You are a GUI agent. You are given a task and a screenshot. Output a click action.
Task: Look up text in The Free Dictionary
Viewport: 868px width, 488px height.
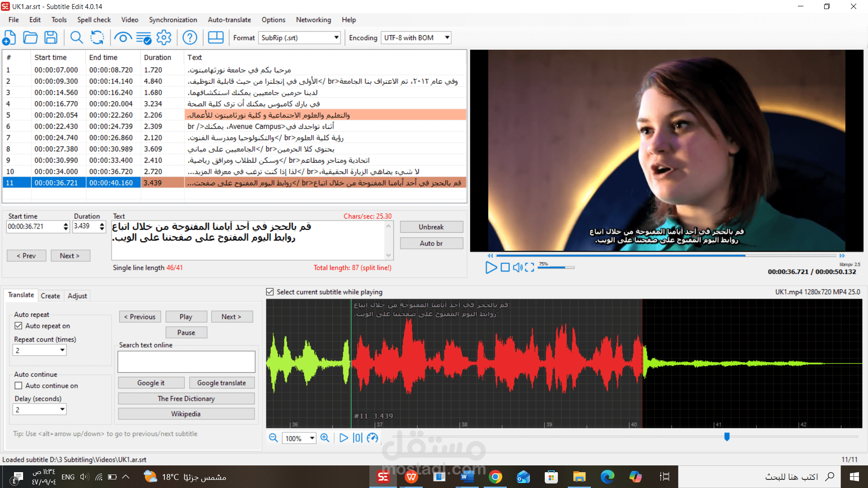186,398
